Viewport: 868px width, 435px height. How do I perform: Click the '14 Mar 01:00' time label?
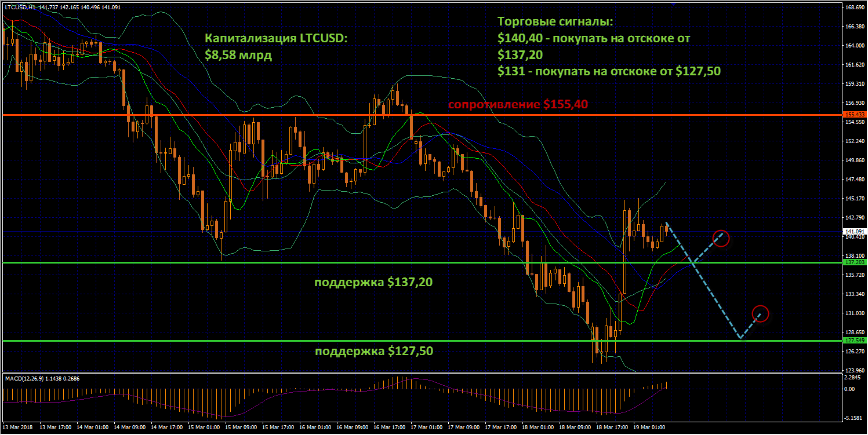click(92, 427)
